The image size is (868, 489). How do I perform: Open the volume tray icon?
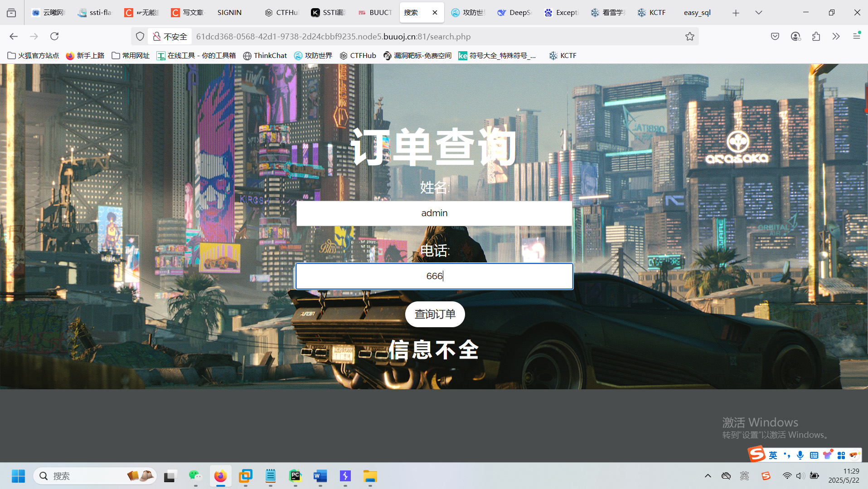[x=800, y=476]
